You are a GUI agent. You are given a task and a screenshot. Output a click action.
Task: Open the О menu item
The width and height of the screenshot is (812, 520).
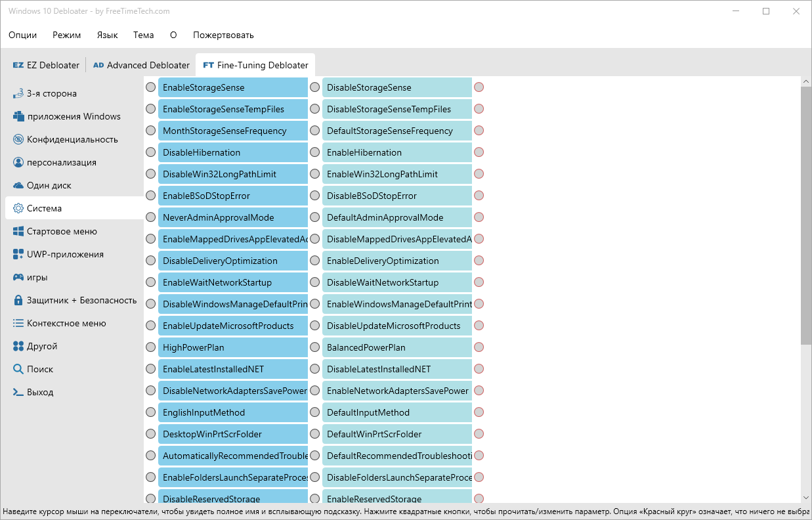[173, 35]
